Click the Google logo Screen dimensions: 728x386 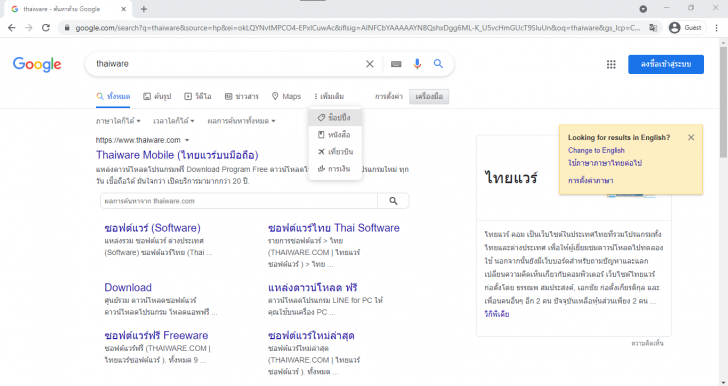coord(37,64)
